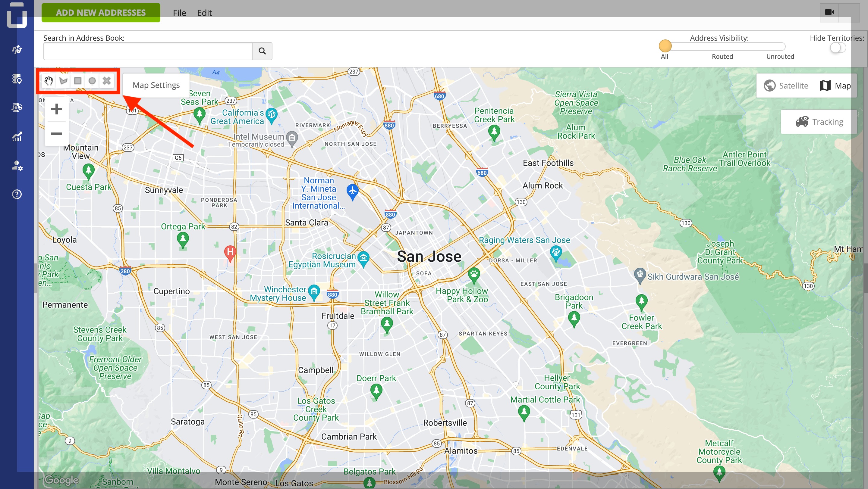The height and width of the screenshot is (489, 868).
Task: Click the Cupertino label on map
Action: pos(171,291)
